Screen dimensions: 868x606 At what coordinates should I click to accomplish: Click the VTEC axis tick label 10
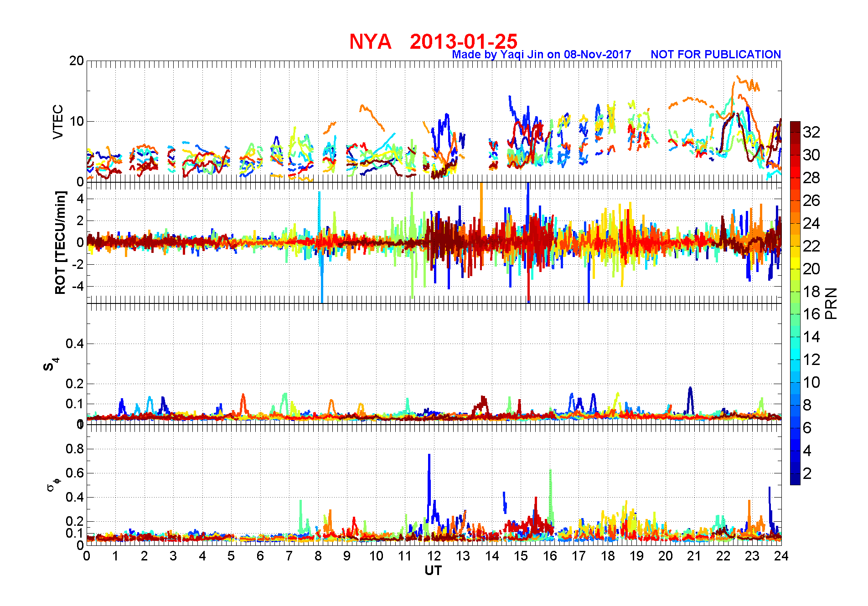(x=77, y=121)
